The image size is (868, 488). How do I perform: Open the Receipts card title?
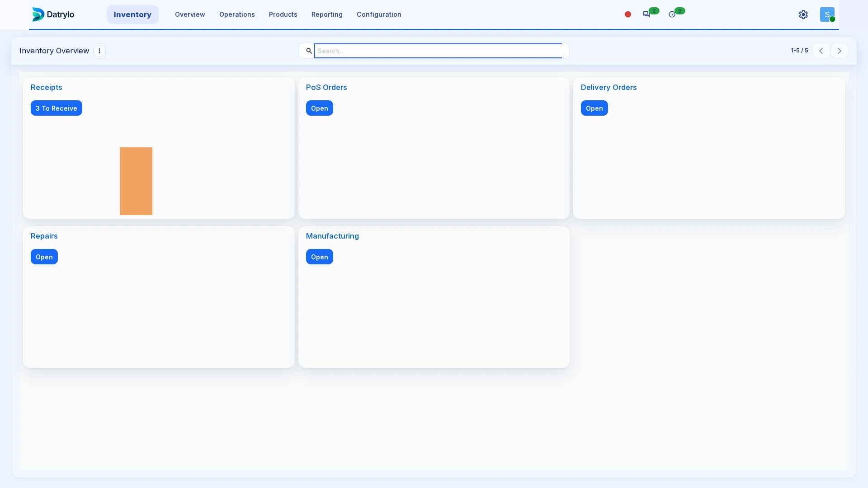click(x=47, y=87)
